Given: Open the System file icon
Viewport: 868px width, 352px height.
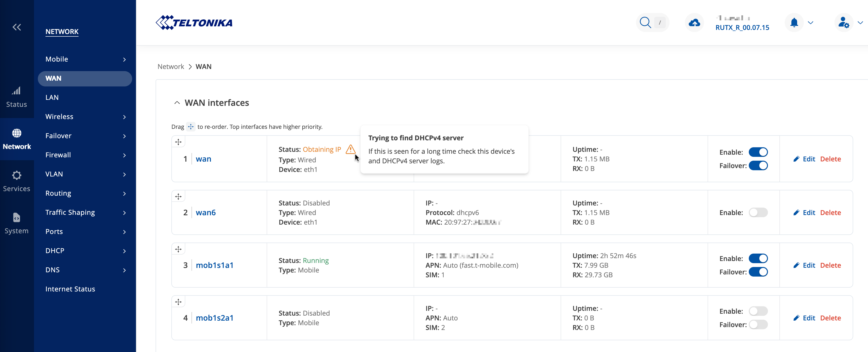Looking at the screenshot, I should point(17,217).
